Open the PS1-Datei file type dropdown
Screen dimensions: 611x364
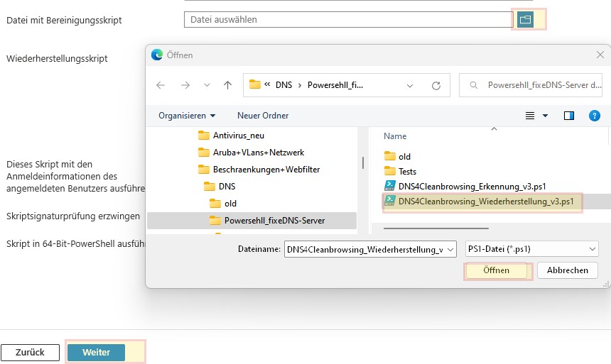531,249
